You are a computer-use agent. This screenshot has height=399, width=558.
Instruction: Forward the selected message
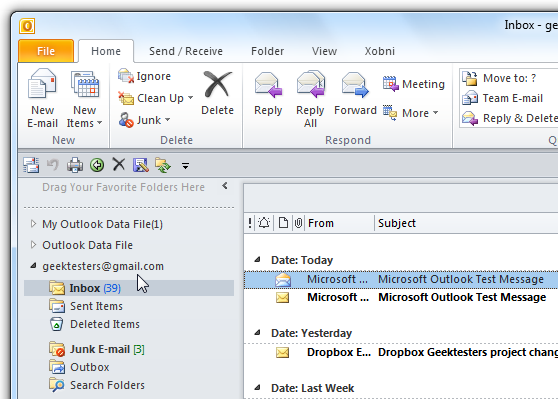coord(355,94)
